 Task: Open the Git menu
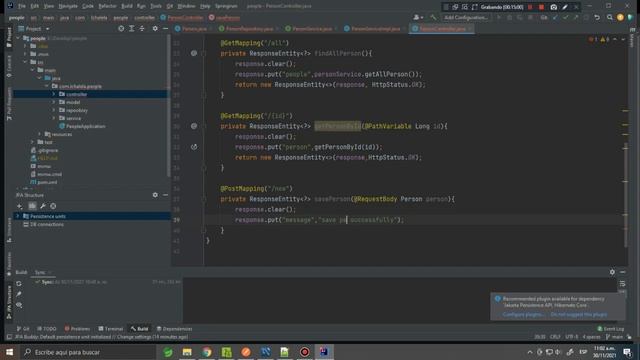point(170,6)
